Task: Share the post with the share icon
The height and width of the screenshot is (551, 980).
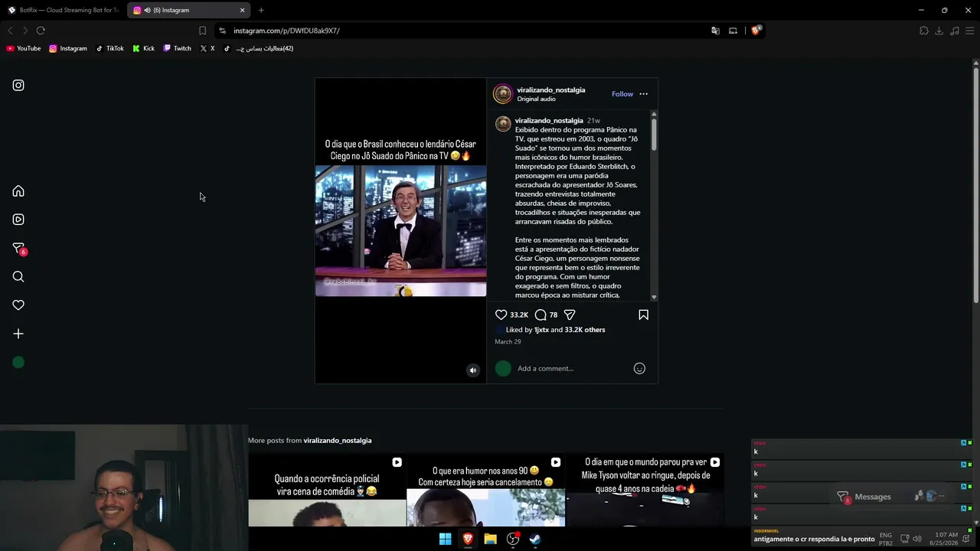Action: pyautogui.click(x=570, y=315)
